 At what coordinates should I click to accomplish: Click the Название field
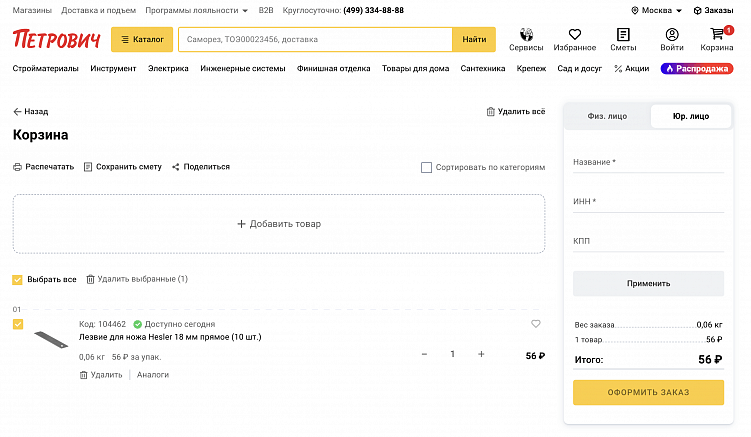(649, 162)
